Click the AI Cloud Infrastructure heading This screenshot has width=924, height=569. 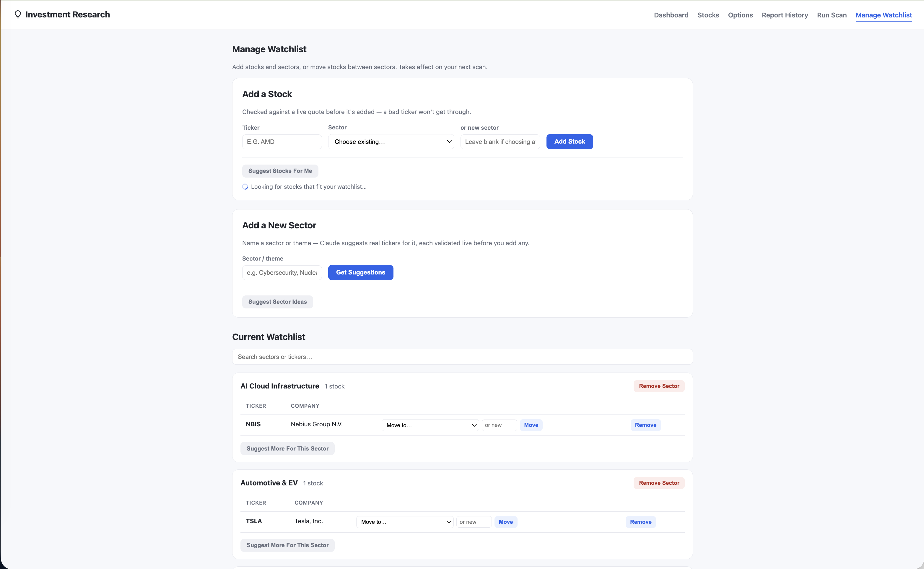279,386
